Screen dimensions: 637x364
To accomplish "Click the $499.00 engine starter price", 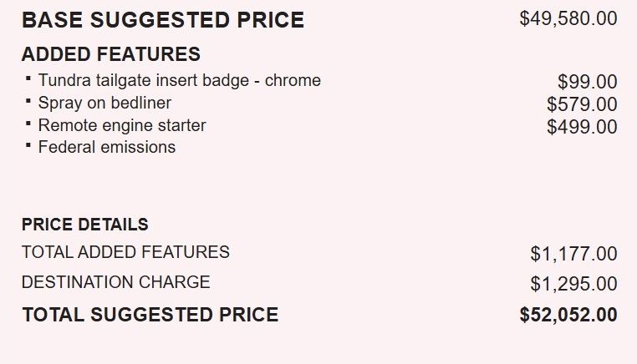I will click(x=582, y=127).
